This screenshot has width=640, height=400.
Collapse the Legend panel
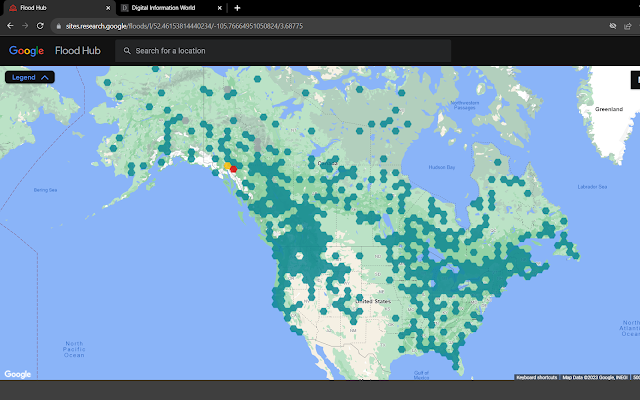tap(30, 77)
